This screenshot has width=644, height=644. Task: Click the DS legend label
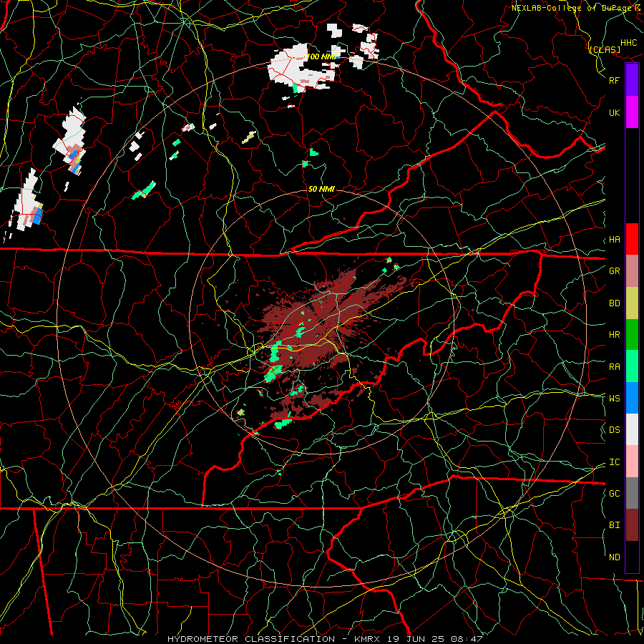(x=615, y=430)
